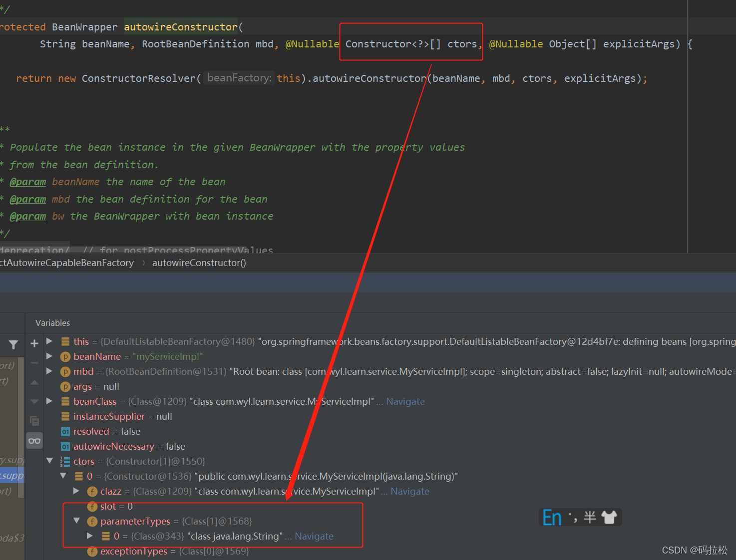This screenshot has width=736, height=560.
Task: Expand the clazz field node
Action: pyautogui.click(x=76, y=491)
